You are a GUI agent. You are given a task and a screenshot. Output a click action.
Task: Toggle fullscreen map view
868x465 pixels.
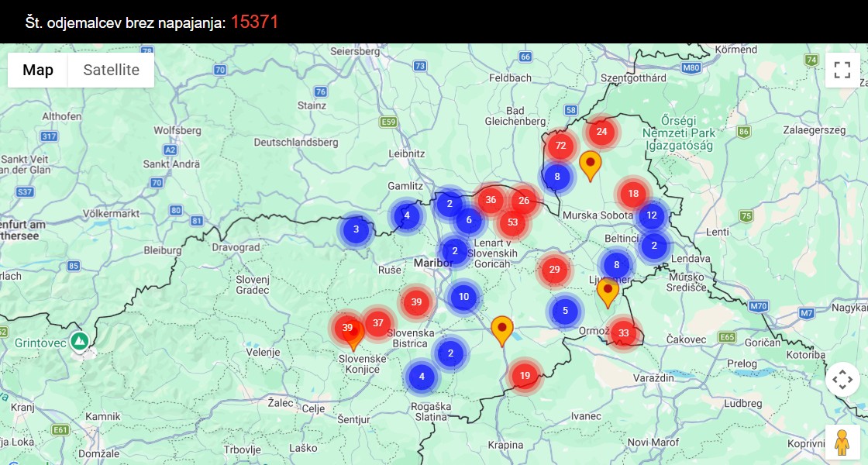pyautogui.click(x=842, y=70)
